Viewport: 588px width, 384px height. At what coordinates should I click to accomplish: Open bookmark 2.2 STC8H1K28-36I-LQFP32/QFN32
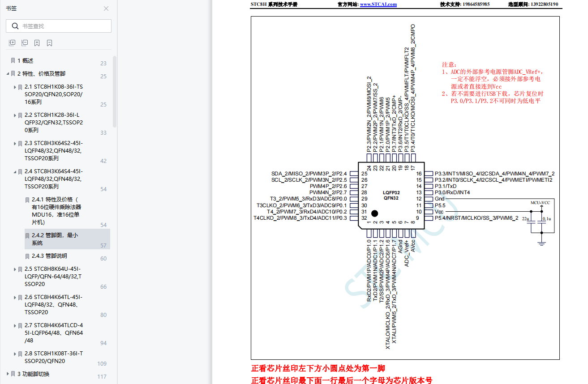pos(54,122)
